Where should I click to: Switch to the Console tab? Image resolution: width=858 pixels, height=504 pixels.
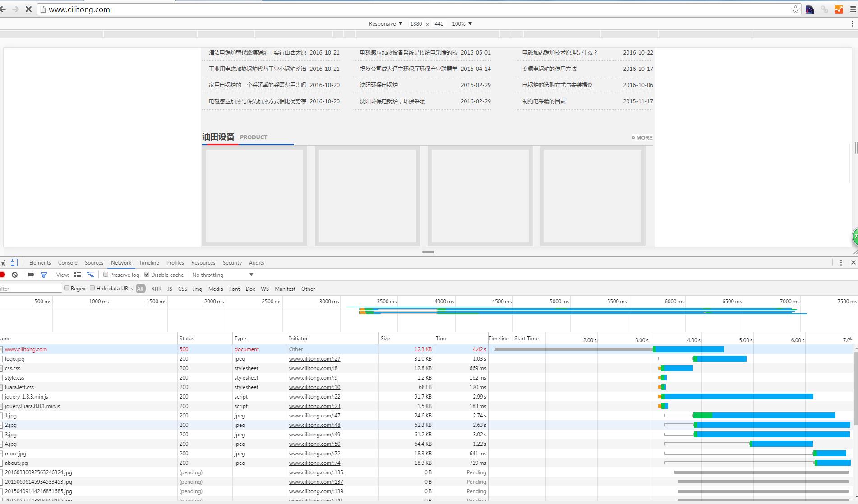click(x=68, y=263)
